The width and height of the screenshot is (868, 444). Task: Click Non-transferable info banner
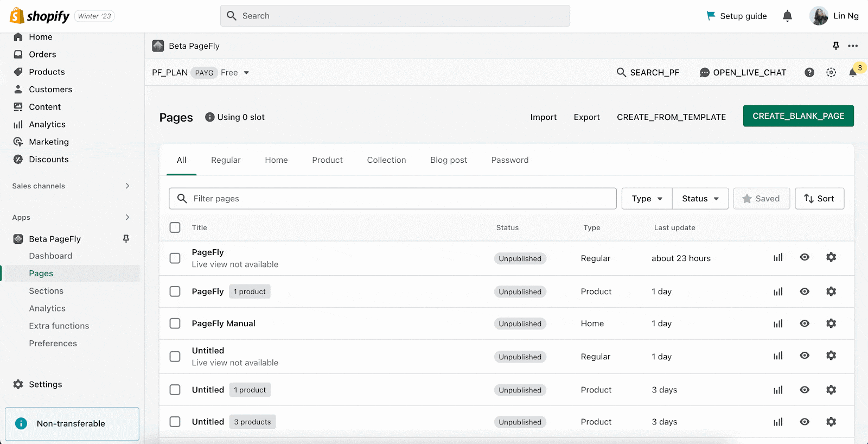pos(72,423)
